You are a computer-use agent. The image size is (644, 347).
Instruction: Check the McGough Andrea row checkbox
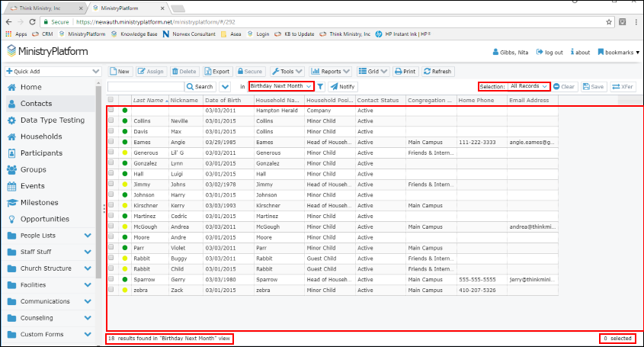point(111,227)
